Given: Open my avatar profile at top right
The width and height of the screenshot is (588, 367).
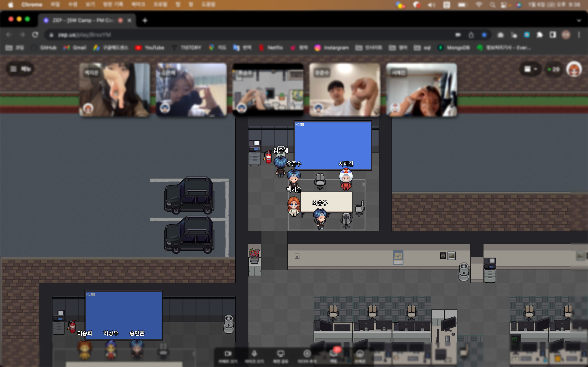Looking at the screenshot, I should tap(574, 69).
